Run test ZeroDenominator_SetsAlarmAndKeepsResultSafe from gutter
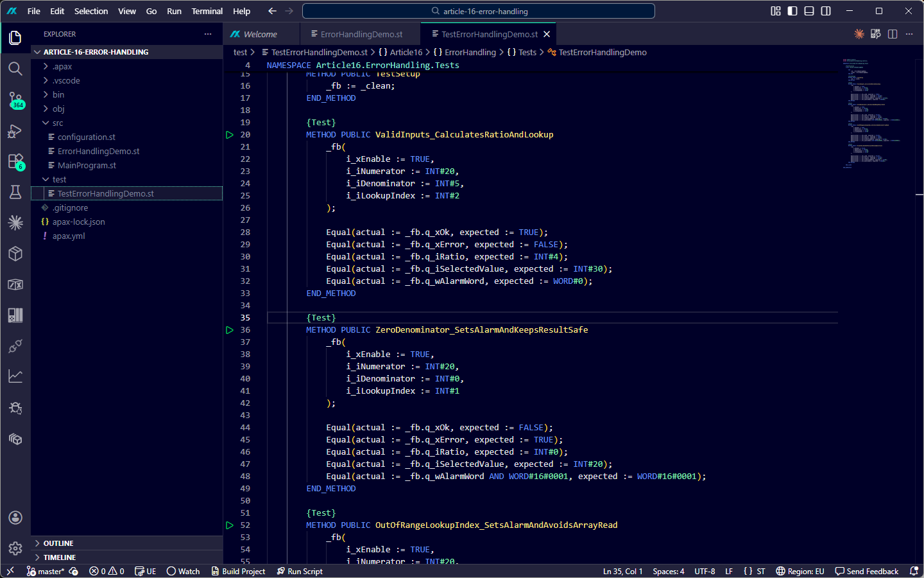Viewport: 924px width, 578px height. click(230, 330)
